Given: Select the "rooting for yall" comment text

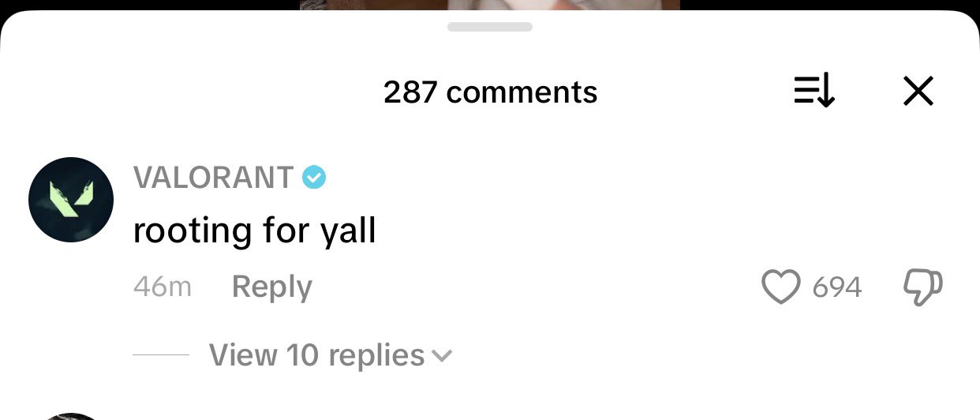Looking at the screenshot, I should [x=255, y=231].
